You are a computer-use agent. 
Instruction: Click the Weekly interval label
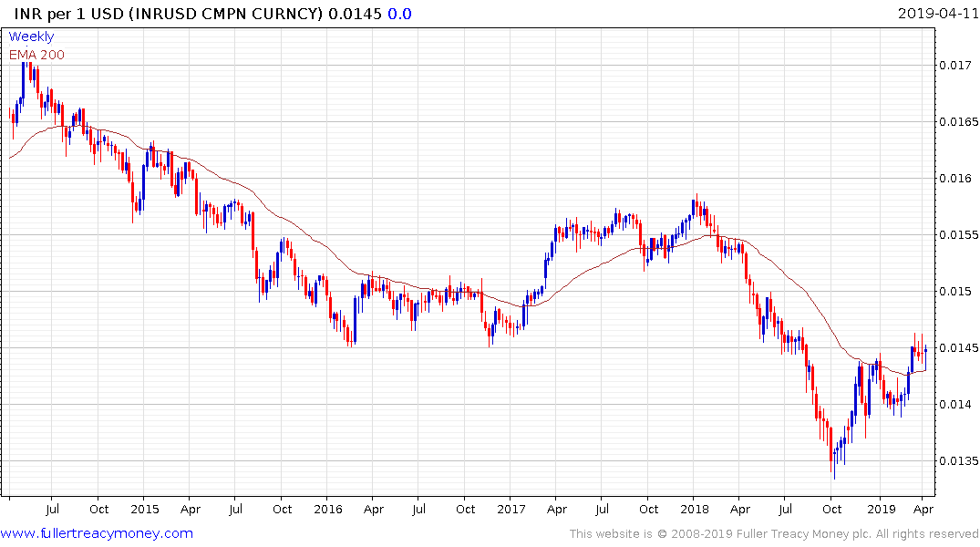pyautogui.click(x=31, y=36)
